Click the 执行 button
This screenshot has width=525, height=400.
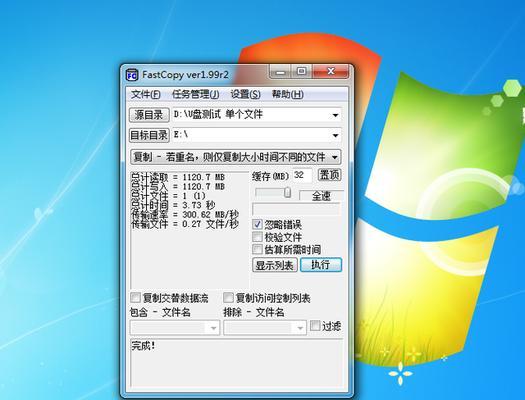pyautogui.click(x=321, y=265)
